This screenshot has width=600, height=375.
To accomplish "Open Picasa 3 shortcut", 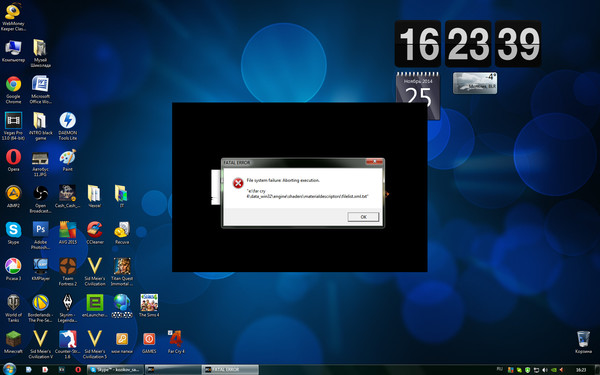I will pyautogui.click(x=13, y=269).
